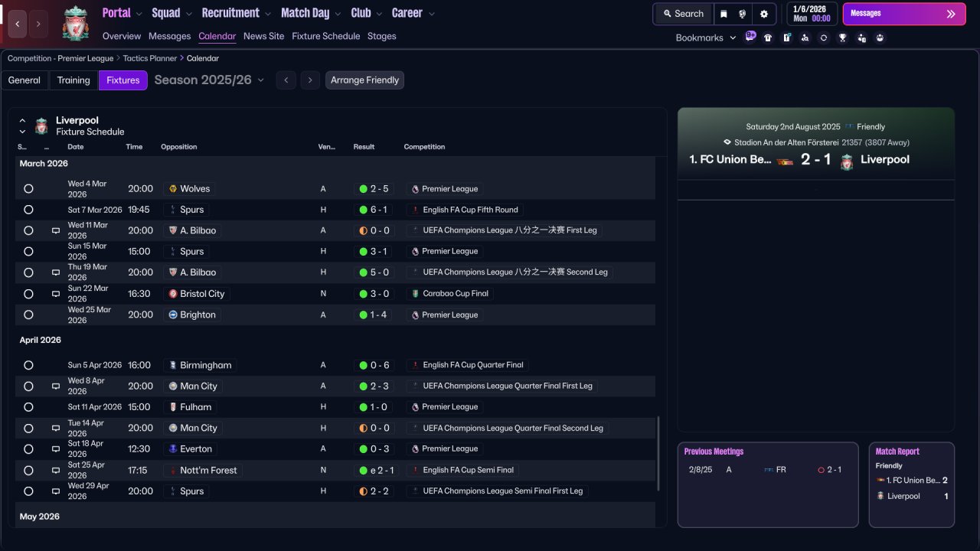Click the Liverpool crest in the Fixture Schedule header
This screenshot has height=551, width=980.
pyautogui.click(x=41, y=126)
